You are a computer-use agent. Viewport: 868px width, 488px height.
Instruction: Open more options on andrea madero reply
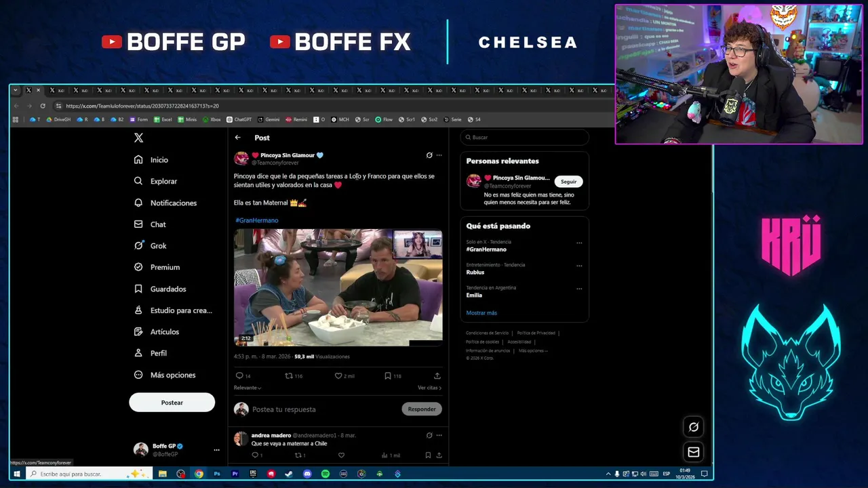click(x=439, y=435)
